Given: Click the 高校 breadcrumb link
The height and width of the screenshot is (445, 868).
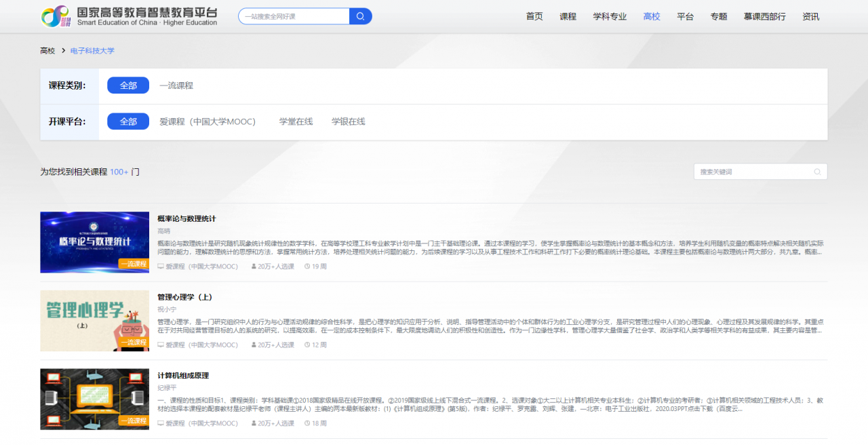Looking at the screenshot, I should (x=47, y=50).
